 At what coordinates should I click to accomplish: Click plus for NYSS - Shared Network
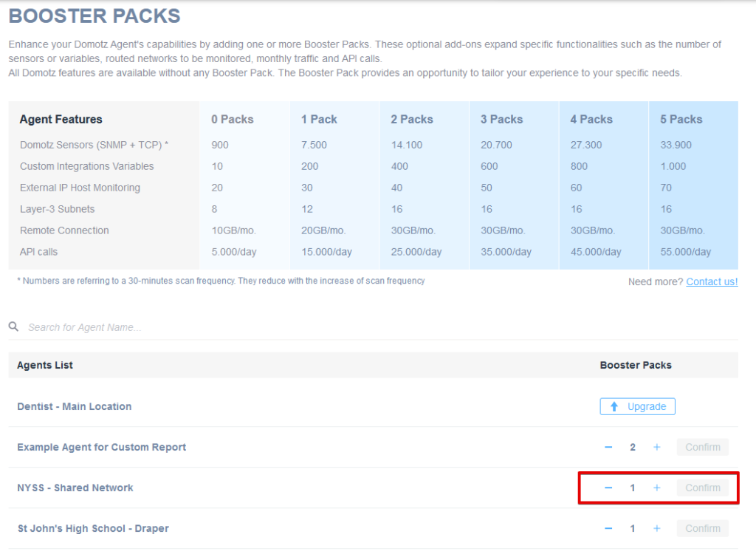coord(656,488)
